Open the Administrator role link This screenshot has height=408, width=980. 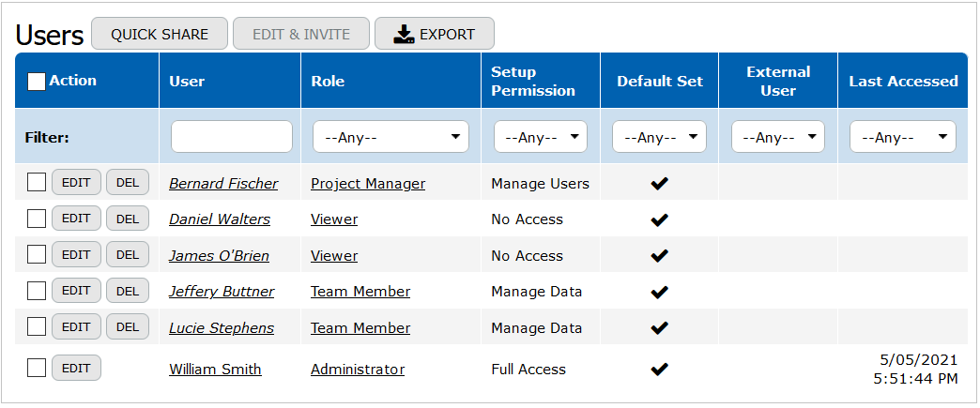[358, 370]
